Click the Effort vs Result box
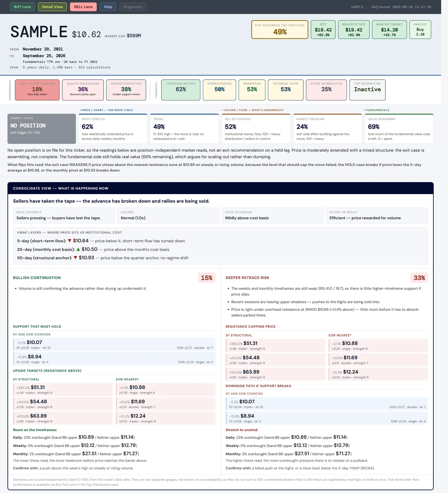Viewport: 448px width, 493px height. pos(377,216)
